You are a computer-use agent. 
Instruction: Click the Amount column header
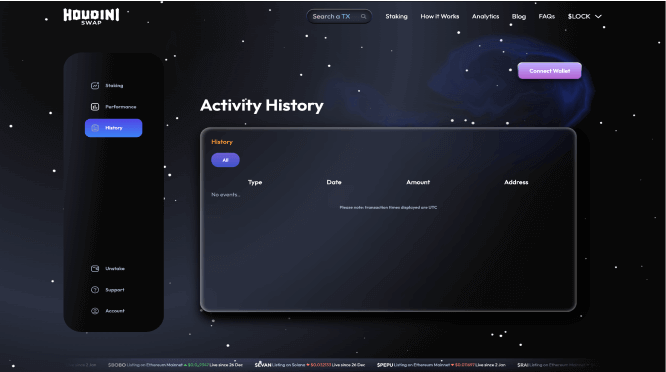coord(418,182)
